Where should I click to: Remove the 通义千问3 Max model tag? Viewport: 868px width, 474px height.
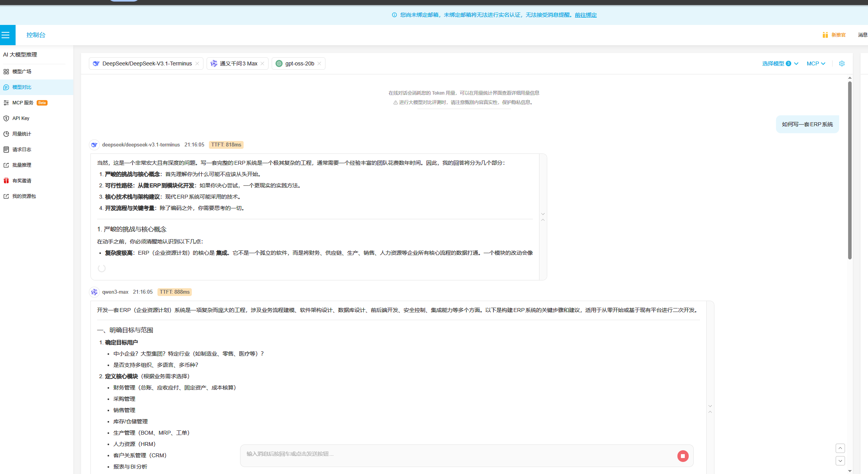coord(262,63)
